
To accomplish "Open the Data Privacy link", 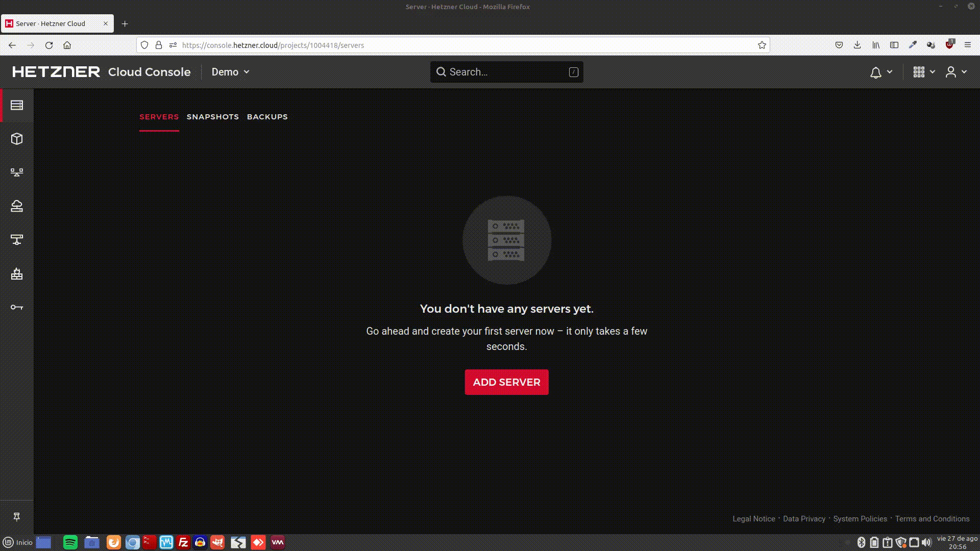I will point(804,518).
